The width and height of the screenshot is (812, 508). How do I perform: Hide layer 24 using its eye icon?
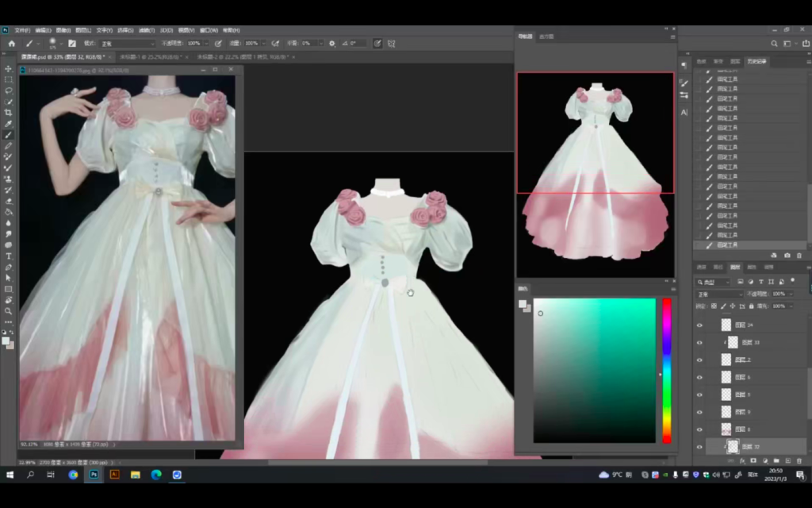[699, 325]
